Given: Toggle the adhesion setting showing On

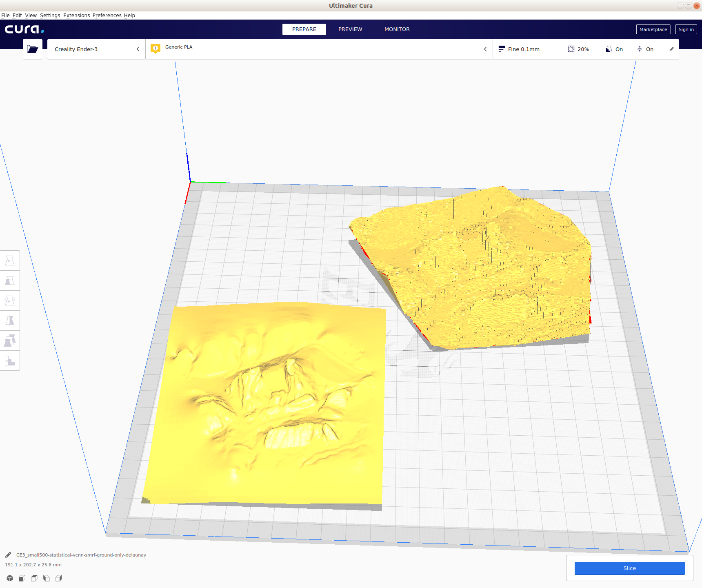Looking at the screenshot, I should tap(645, 49).
